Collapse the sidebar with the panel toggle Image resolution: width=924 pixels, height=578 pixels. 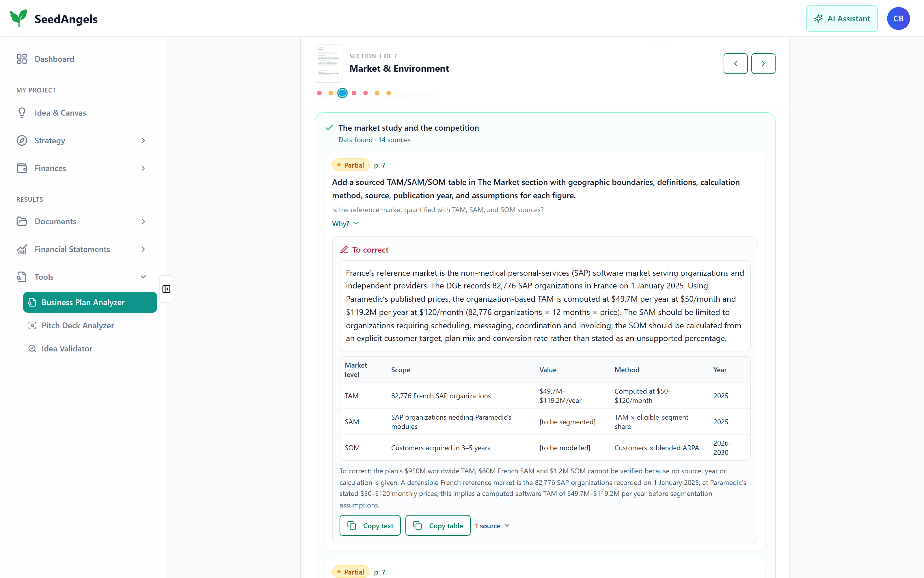click(166, 289)
